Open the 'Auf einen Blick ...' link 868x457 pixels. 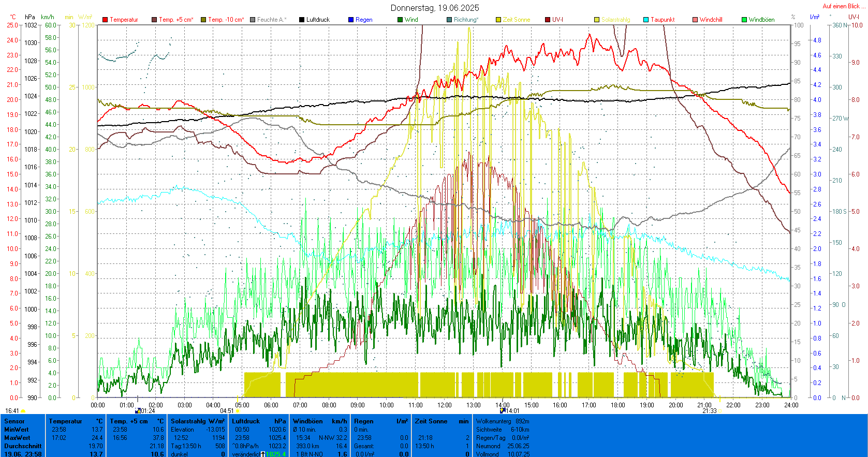(x=844, y=6)
